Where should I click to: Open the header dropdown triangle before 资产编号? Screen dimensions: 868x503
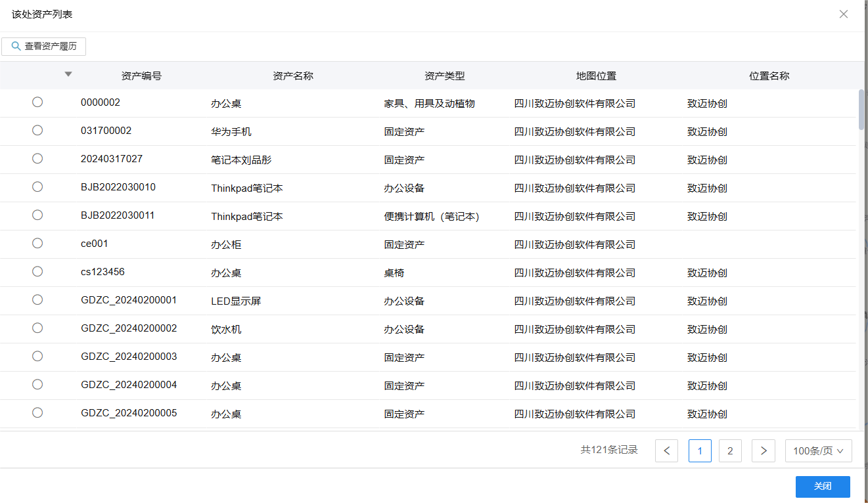(68, 74)
